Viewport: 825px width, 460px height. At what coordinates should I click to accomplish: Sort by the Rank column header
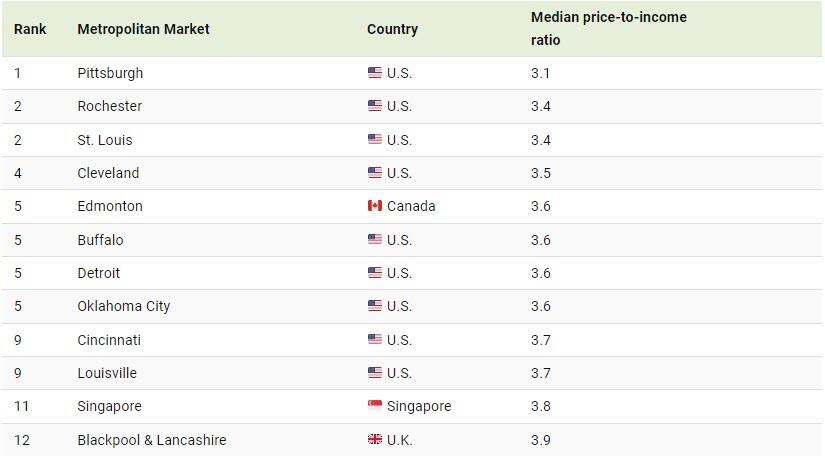point(30,29)
